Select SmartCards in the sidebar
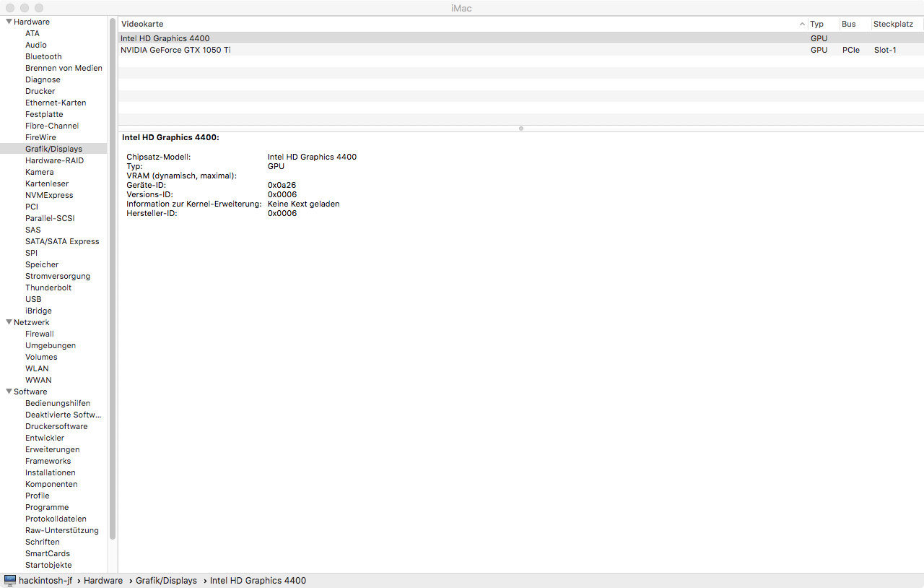The height and width of the screenshot is (588, 924). (x=48, y=553)
